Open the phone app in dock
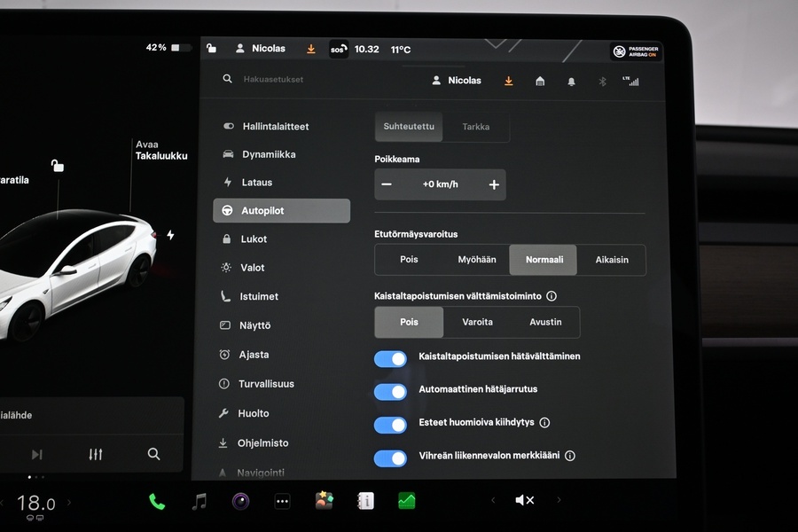 pos(157,502)
